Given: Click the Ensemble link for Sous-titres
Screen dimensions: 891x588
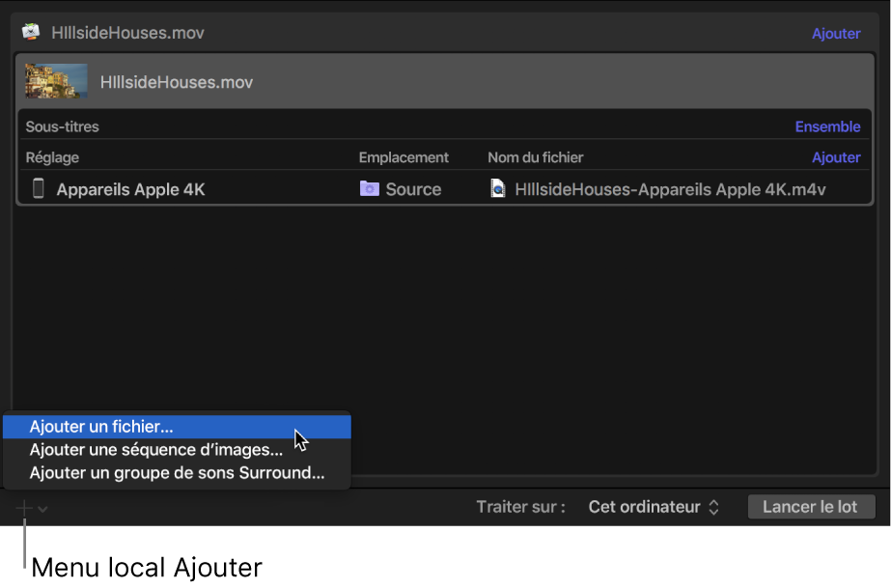Looking at the screenshot, I should point(827,126).
